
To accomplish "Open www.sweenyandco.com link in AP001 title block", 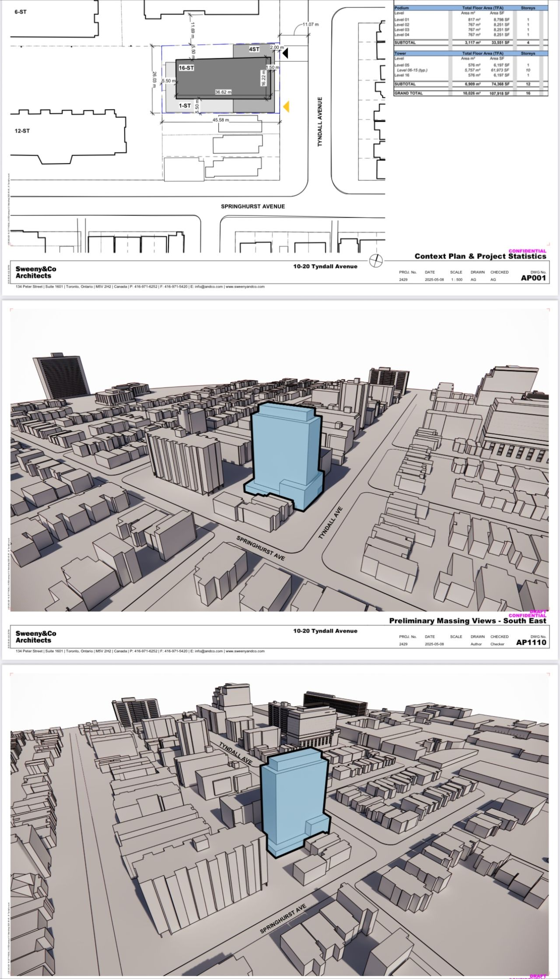I will coord(245,287).
